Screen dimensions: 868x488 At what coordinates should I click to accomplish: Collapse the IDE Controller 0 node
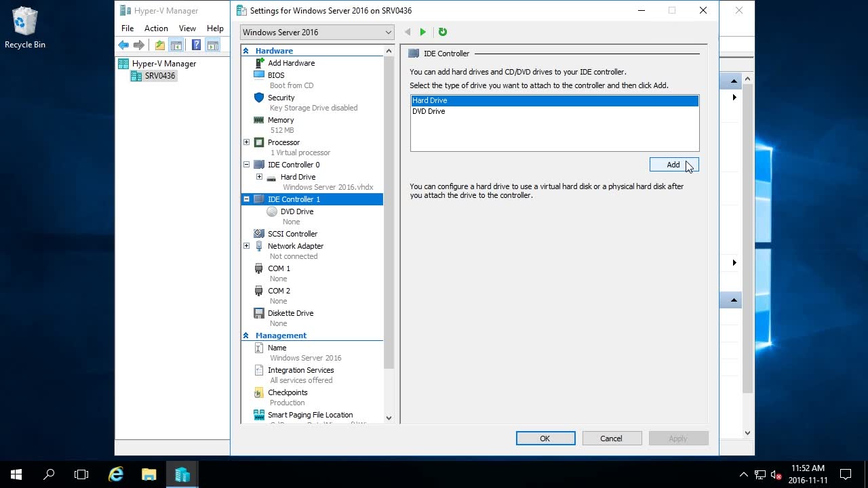point(247,165)
